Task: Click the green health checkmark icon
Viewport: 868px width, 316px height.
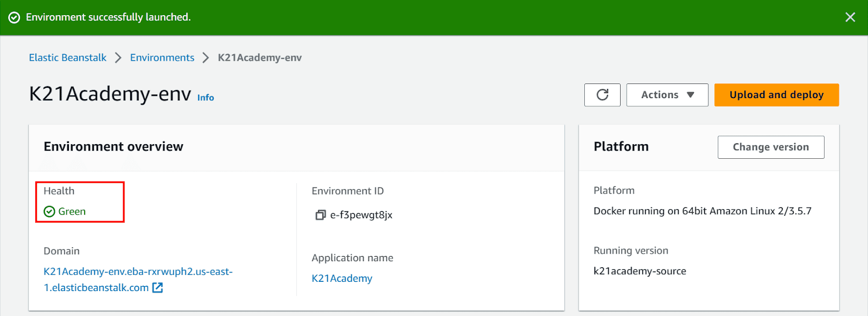Action: point(49,211)
